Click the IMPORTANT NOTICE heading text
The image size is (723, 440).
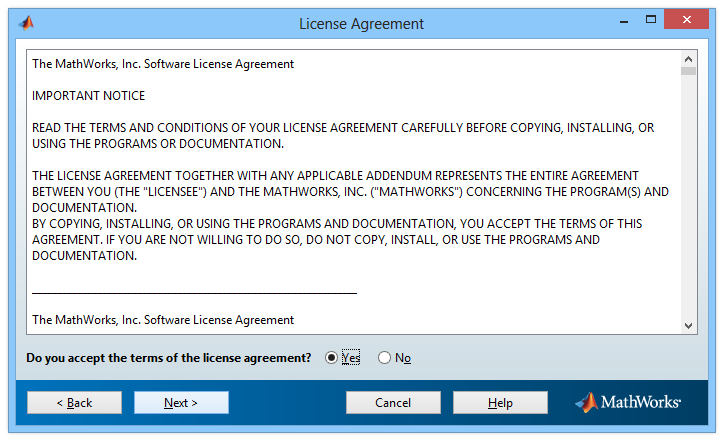coord(89,95)
